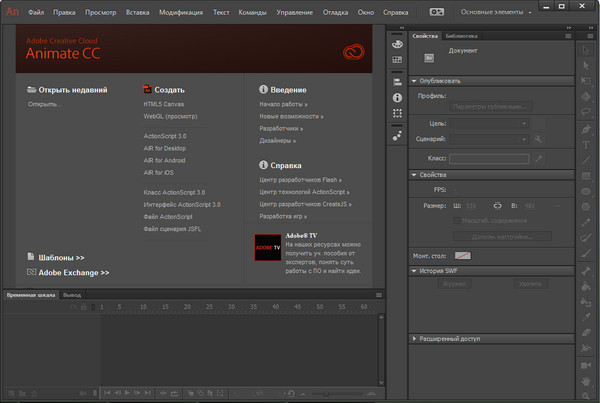Select the Lasso tool
This screenshot has height=403, width=600.
[587, 113]
